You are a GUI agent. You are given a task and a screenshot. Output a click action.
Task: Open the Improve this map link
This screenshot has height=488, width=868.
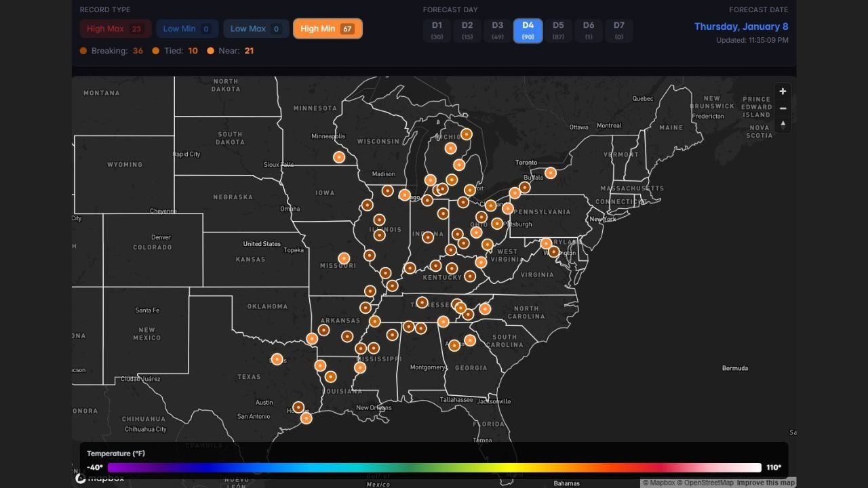[x=765, y=483]
